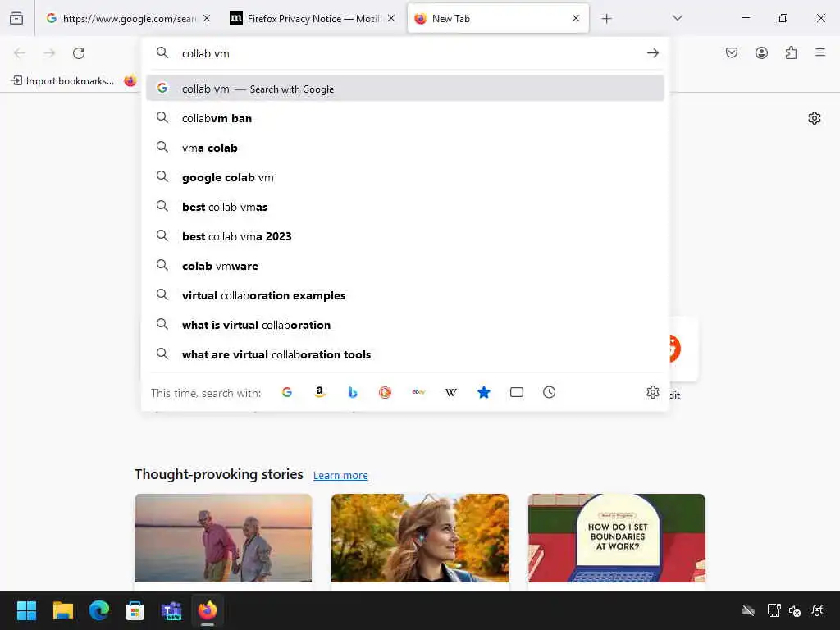Go back to the previous page

tap(20, 53)
